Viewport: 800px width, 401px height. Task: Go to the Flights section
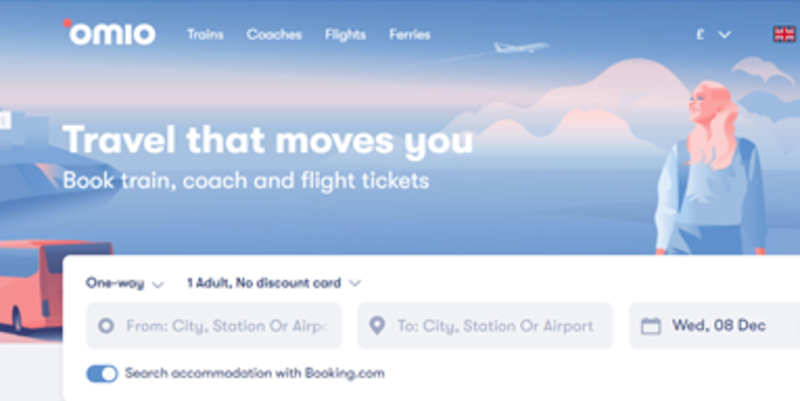pyautogui.click(x=345, y=35)
